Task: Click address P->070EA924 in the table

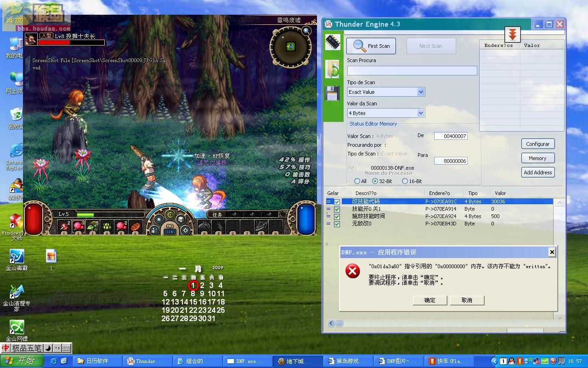Action: coord(441,216)
